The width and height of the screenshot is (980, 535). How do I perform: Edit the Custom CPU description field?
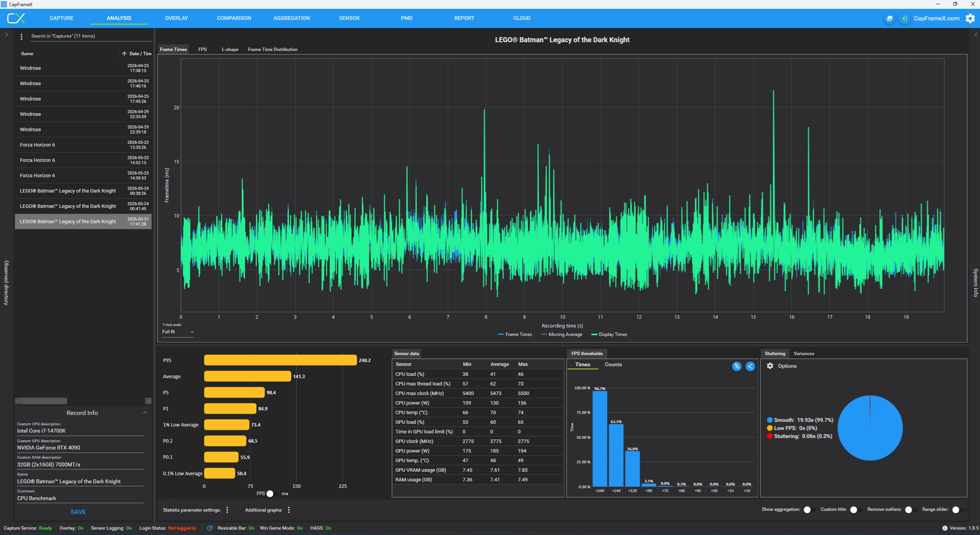[80, 431]
